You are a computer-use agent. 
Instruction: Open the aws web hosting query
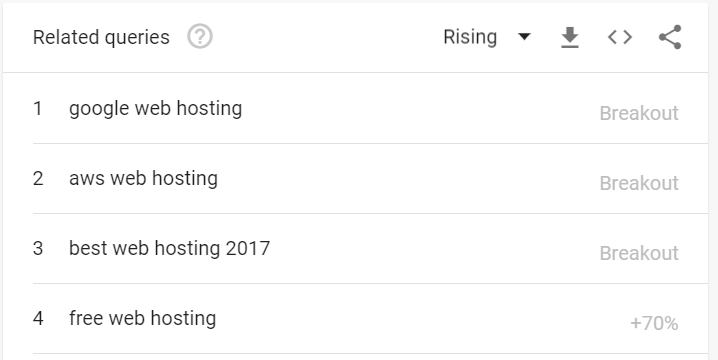(143, 179)
